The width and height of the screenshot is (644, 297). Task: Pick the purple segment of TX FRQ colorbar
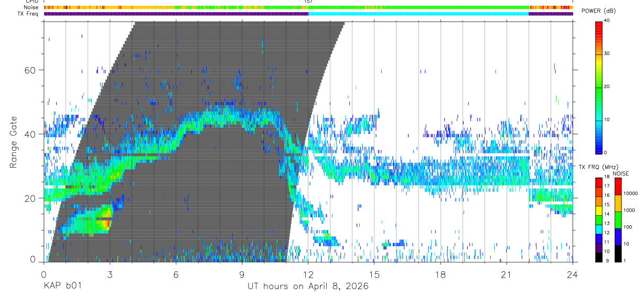coord(598,247)
